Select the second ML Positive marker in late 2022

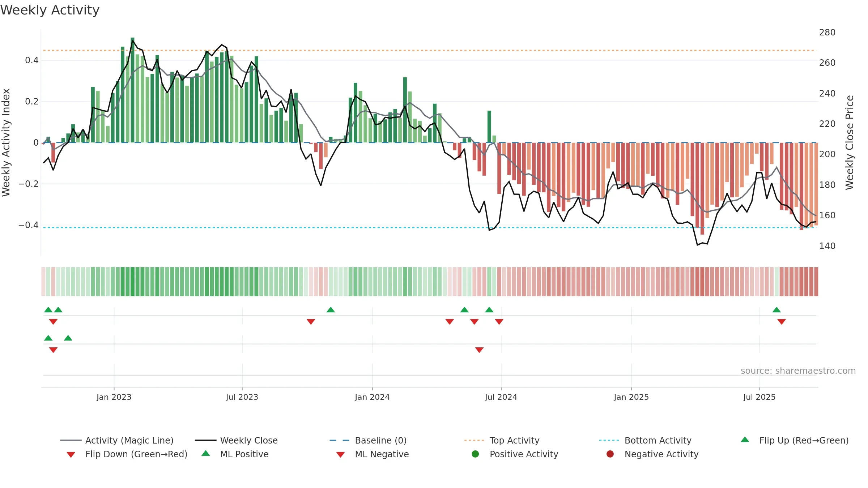tap(68, 338)
